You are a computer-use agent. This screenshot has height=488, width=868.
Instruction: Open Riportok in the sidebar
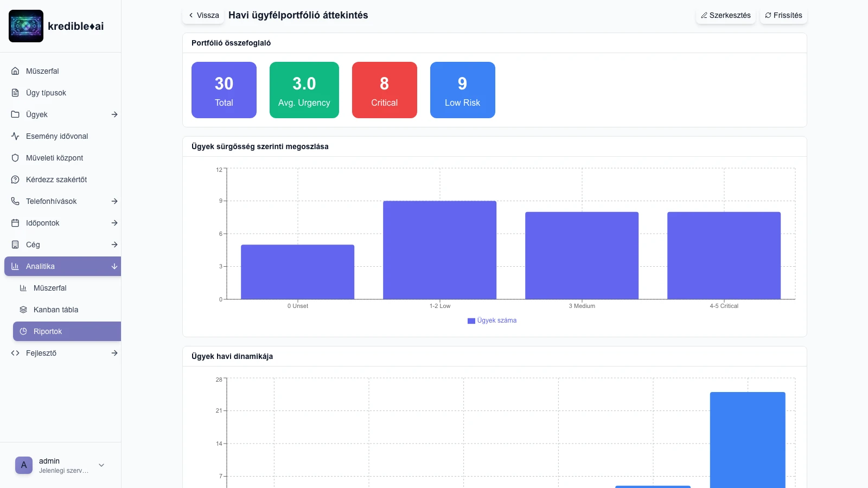pos(48,331)
